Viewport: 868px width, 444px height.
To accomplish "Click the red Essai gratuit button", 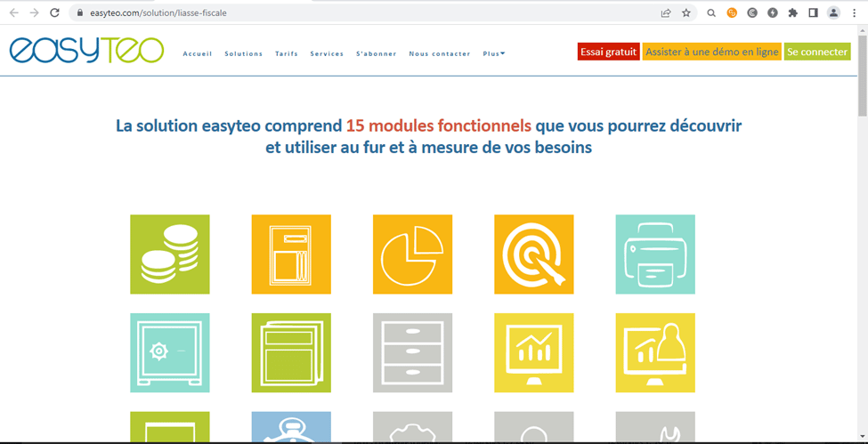I will coord(608,52).
